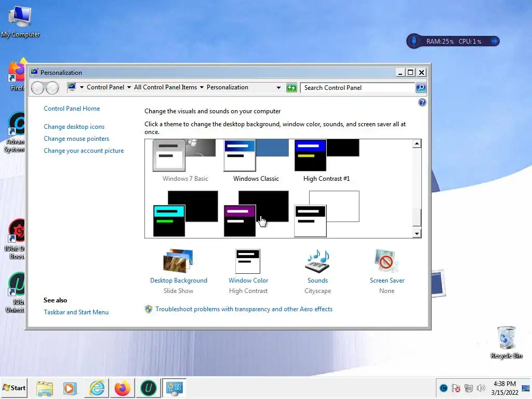This screenshot has height=399, width=532.
Task: Click the Personalization breadcrumb
Action: [228, 87]
